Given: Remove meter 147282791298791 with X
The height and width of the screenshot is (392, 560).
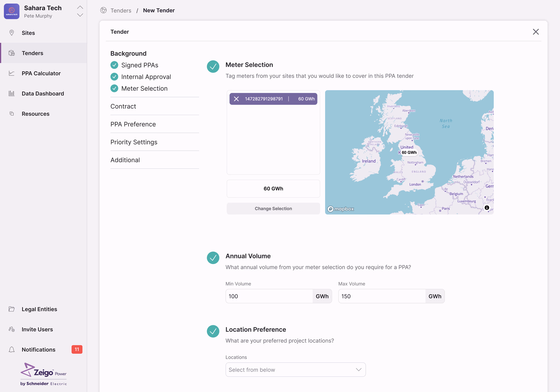Looking at the screenshot, I should click(x=236, y=99).
